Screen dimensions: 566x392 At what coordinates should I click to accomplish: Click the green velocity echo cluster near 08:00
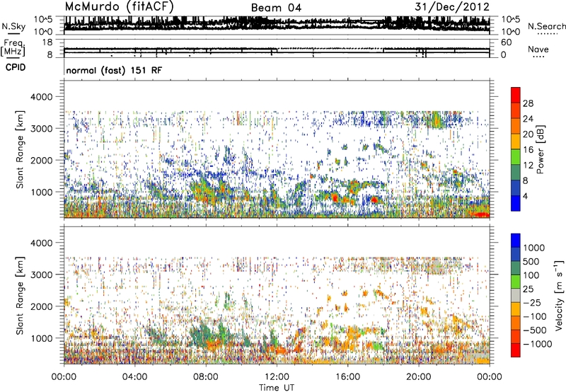coord(204,334)
